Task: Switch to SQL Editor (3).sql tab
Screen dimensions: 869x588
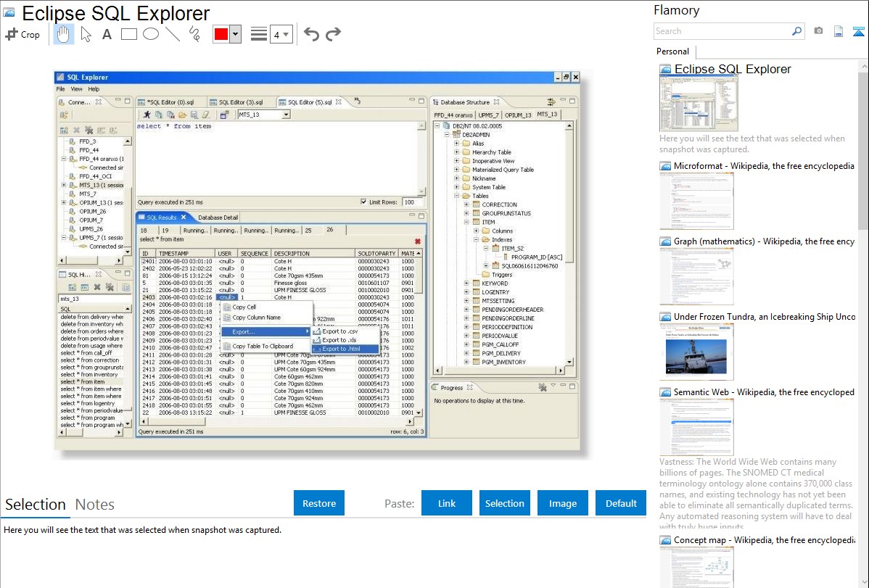Action: (240, 102)
